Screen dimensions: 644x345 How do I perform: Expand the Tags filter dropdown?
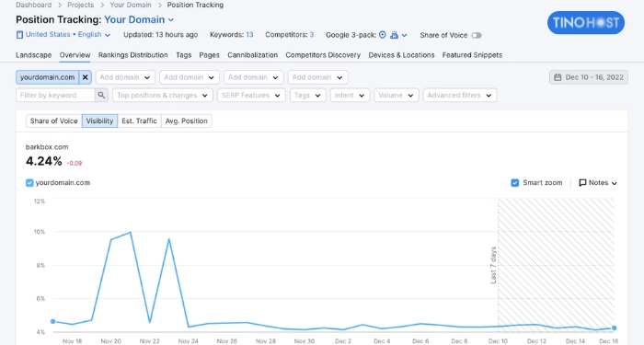307,96
